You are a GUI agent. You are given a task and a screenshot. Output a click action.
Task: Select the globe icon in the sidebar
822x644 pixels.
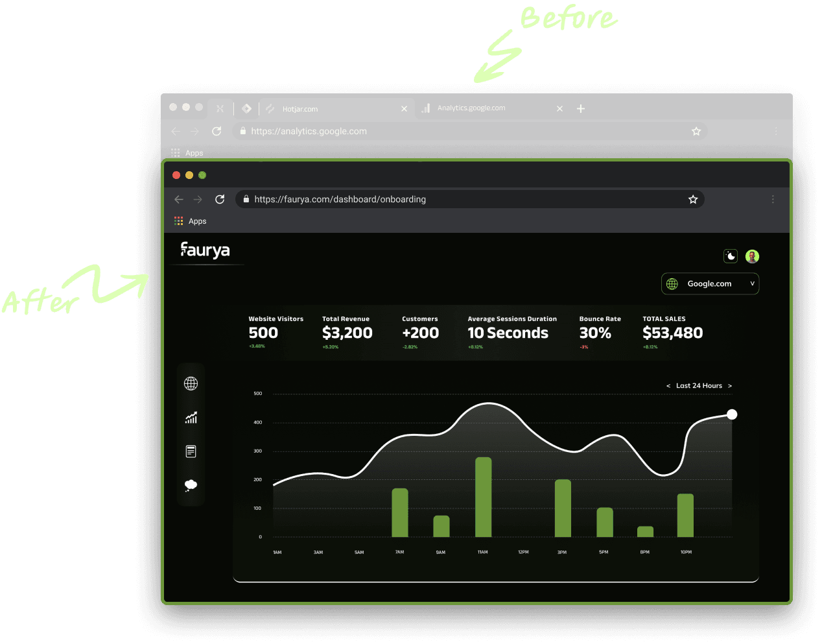point(191,383)
